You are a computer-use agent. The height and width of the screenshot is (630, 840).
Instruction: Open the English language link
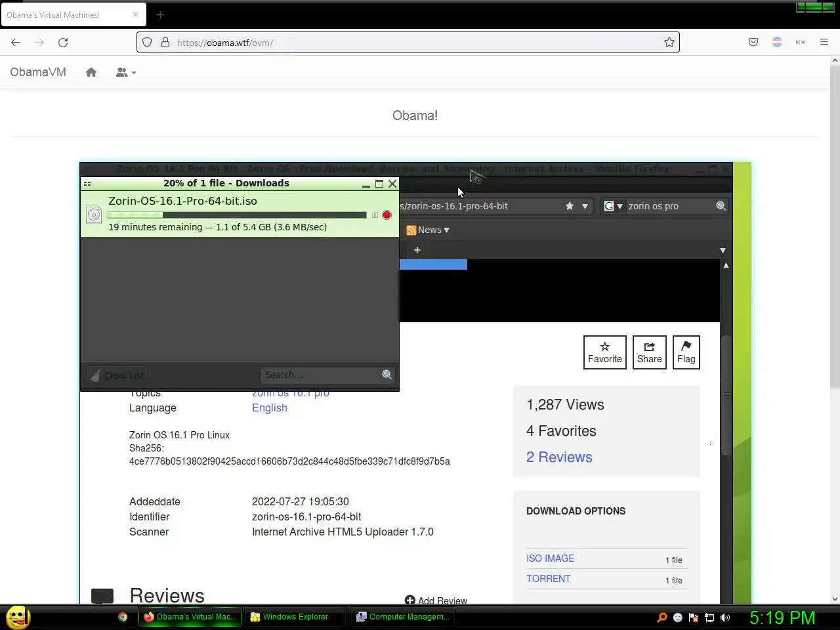270,408
